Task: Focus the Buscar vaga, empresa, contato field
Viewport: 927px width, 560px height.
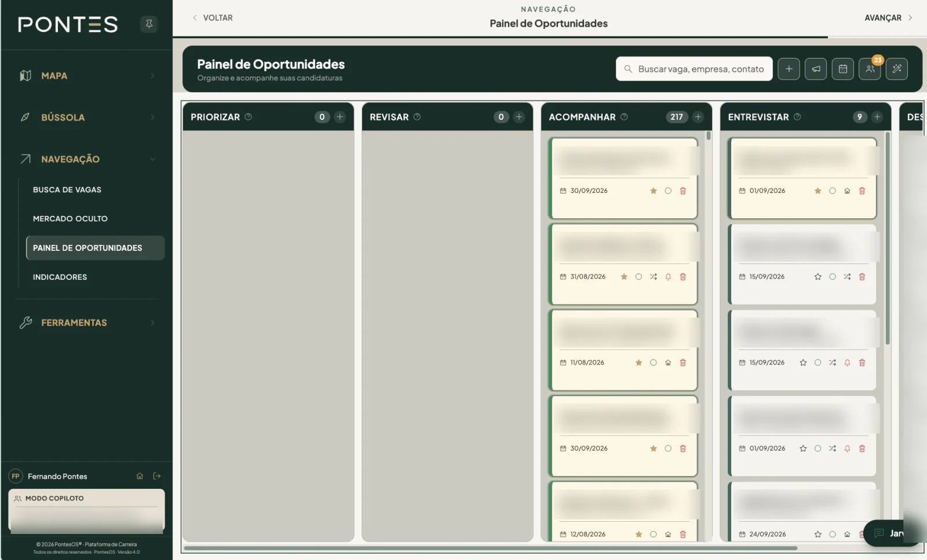Action: click(694, 69)
